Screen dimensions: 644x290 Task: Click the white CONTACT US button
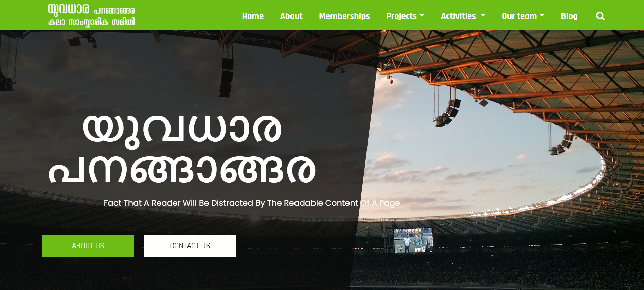pos(190,246)
